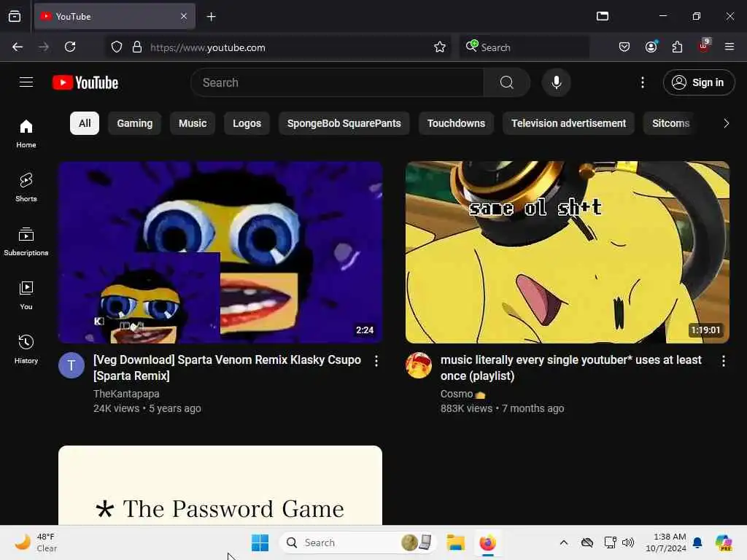Open The Password Game thumbnail
Image resolution: width=747 pixels, height=560 pixels.
point(220,485)
